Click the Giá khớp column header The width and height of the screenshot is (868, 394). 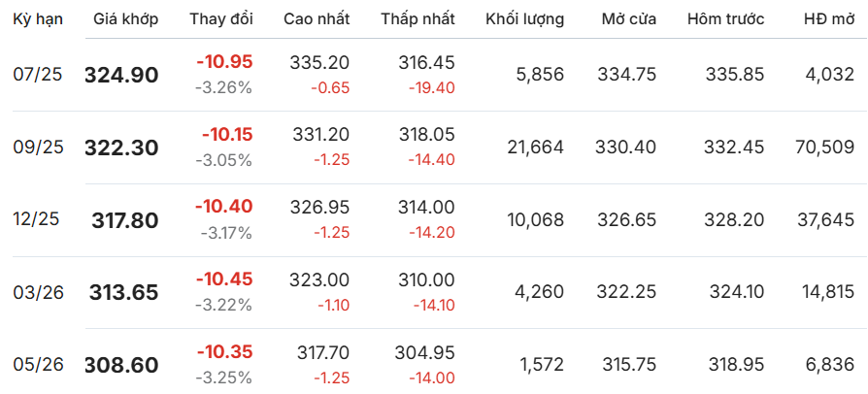click(x=125, y=19)
